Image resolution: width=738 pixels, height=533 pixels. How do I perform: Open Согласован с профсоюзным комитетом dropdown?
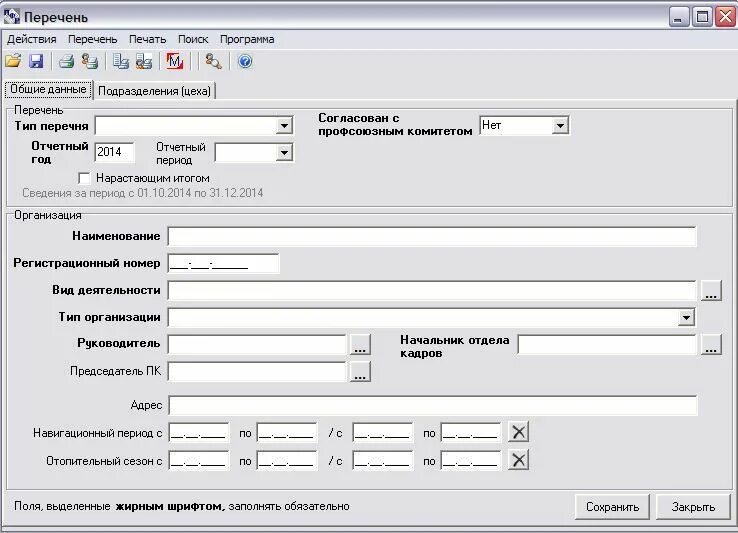click(x=560, y=126)
